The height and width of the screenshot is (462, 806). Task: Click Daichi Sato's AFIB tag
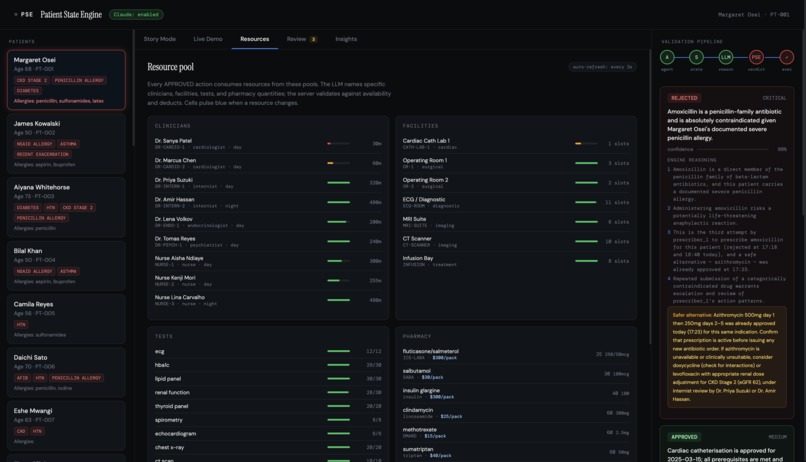(22, 378)
